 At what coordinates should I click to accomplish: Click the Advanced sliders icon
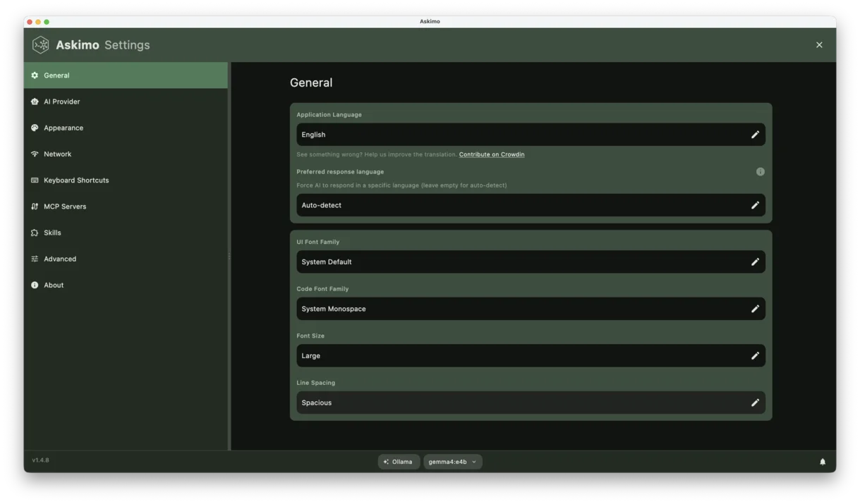pos(35,259)
